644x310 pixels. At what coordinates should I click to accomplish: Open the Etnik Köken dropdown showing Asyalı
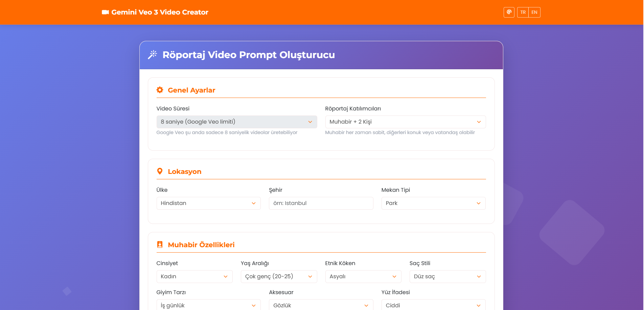[x=363, y=277]
